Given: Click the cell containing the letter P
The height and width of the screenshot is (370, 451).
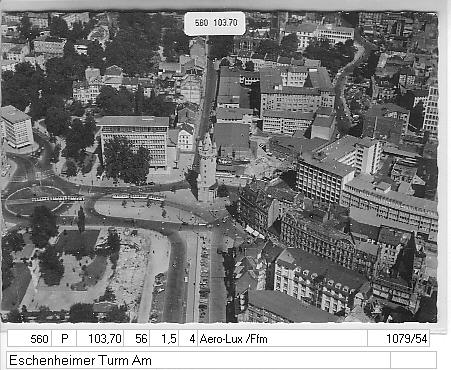Looking at the screenshot, I should [x=64, y=339].
